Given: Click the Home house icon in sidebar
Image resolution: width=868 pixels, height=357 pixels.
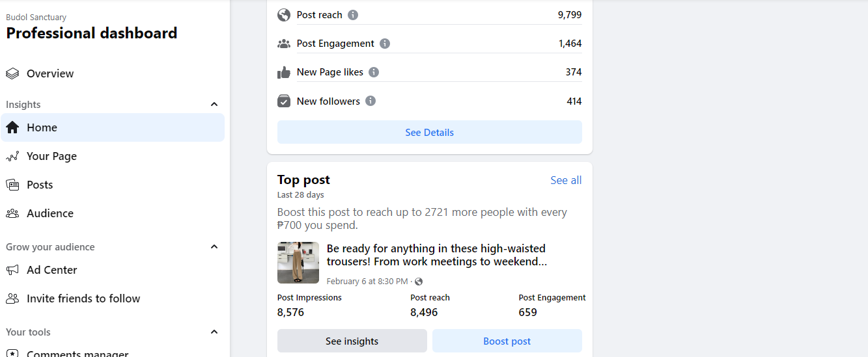Looking at the screenshot, I should tap(12, 127).
